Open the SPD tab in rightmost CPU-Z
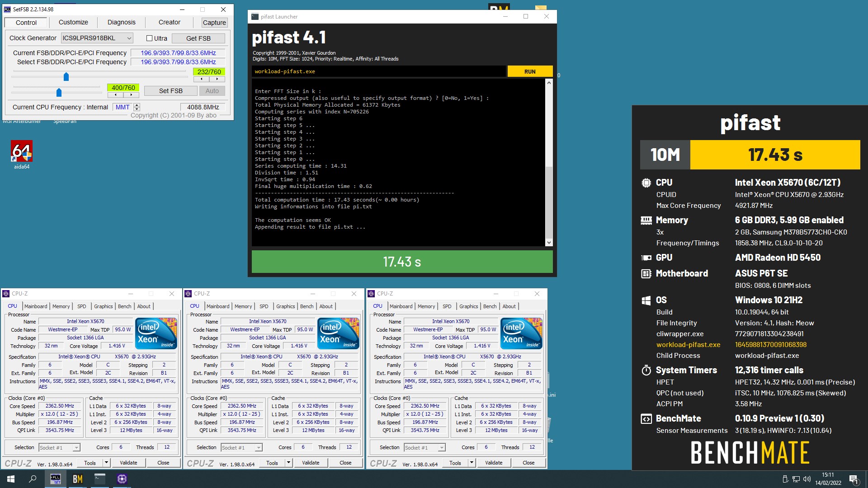This screenshot has width=868, height=488. 447,306
